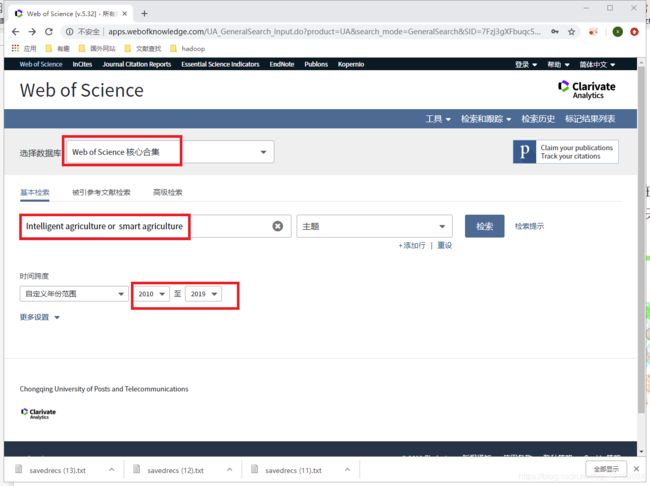The image size is (650, 486).
Task: Open the custom year range type dropdown
Action: 74,294
